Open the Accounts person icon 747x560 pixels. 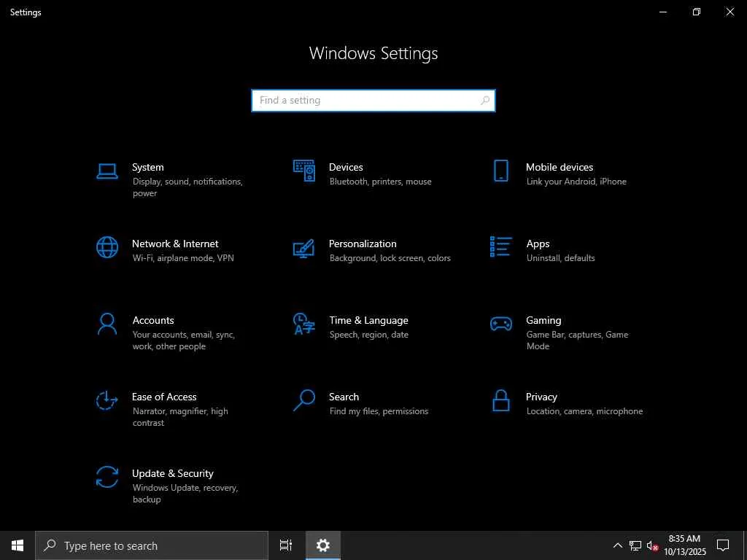pos(107,324)
